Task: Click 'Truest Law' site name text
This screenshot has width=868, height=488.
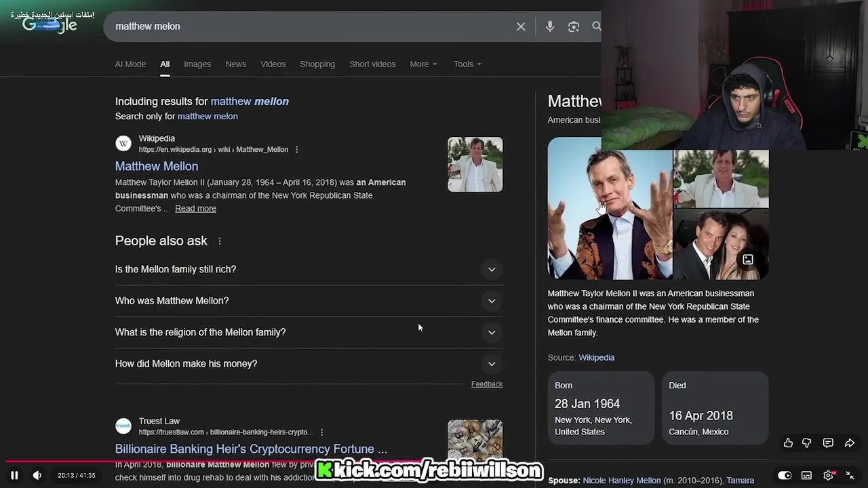Action: pyautogui.click(x=159, y=421)
